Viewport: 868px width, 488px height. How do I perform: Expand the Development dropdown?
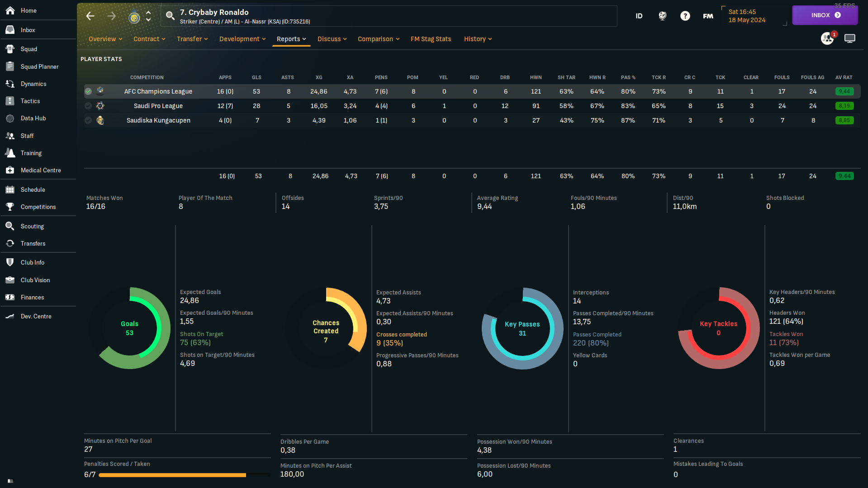click(242, 39)
